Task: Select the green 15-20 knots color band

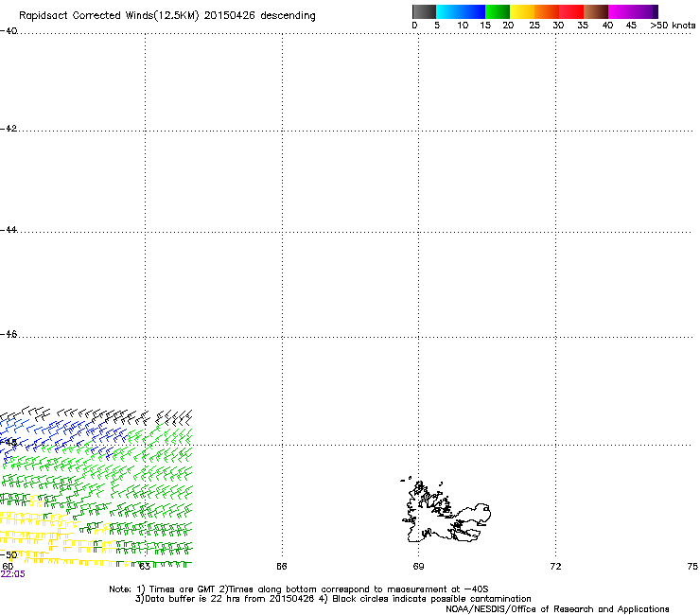Action: pos(498,11)
